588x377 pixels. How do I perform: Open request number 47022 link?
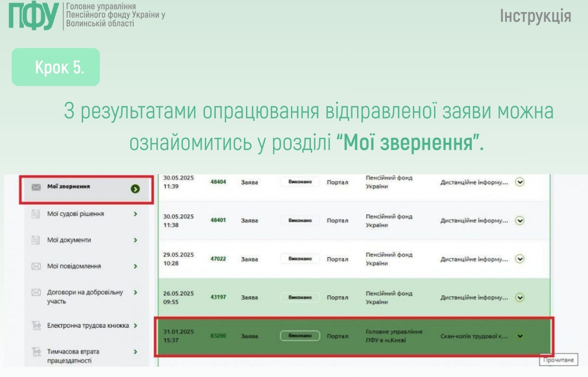tap(218, 259)
